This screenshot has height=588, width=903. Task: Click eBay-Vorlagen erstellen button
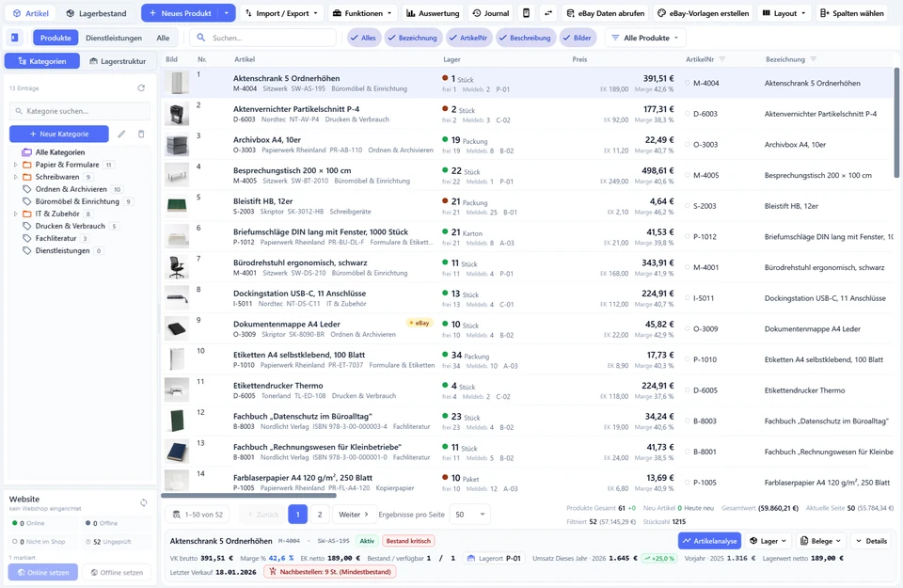pos(704,13)
